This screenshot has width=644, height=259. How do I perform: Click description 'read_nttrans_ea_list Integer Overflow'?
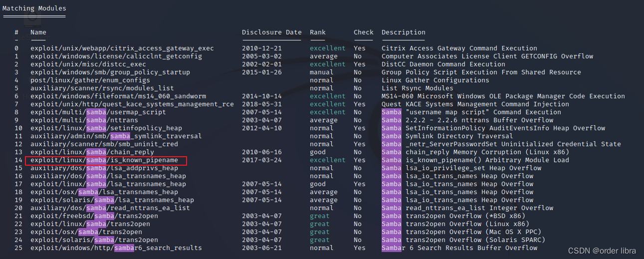pos(479,208)
